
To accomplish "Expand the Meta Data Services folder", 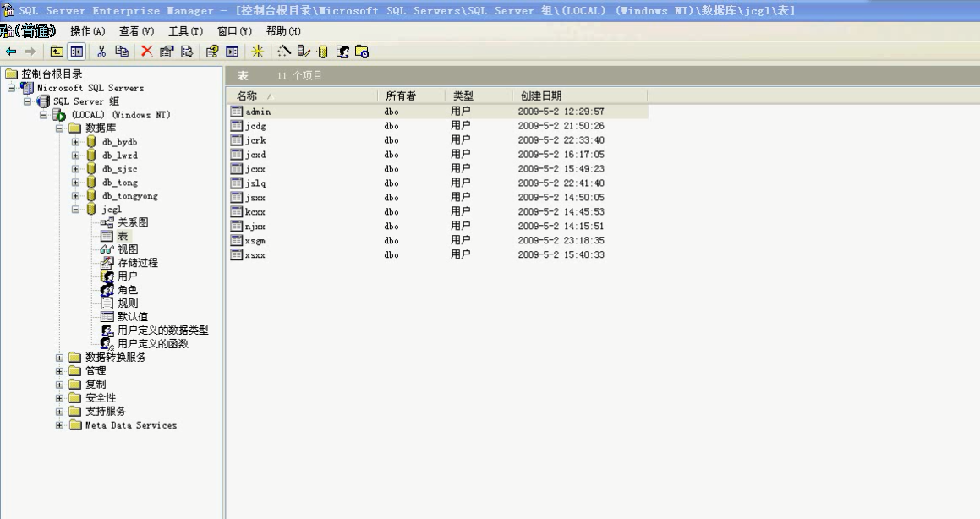I will point(59,425).
